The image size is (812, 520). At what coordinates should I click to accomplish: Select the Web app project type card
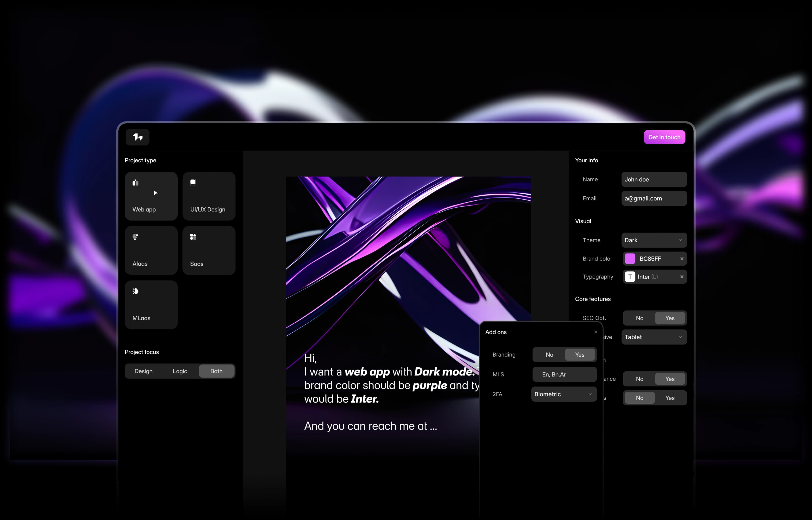pos(151,196)
